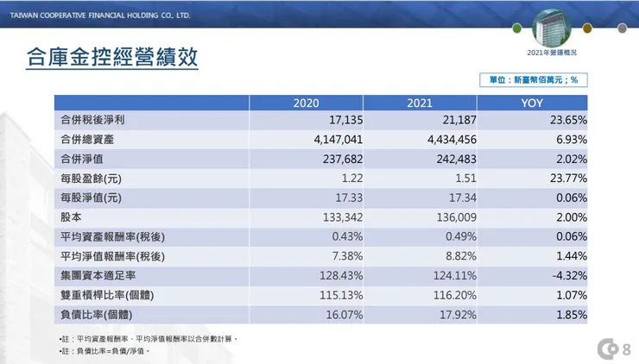Select the 合併稅後淨利 row label
The image size is (639, 364).
click(x=92, y=120)
